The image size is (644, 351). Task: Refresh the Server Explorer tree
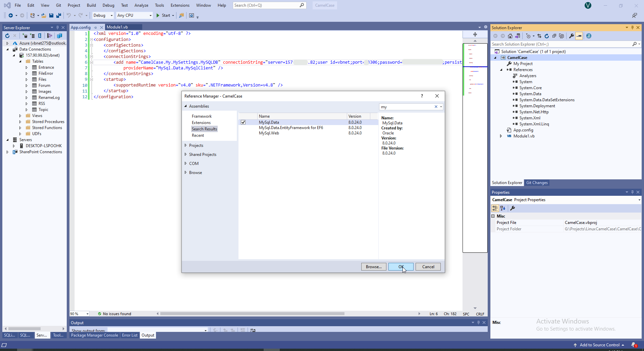(7, 36)
